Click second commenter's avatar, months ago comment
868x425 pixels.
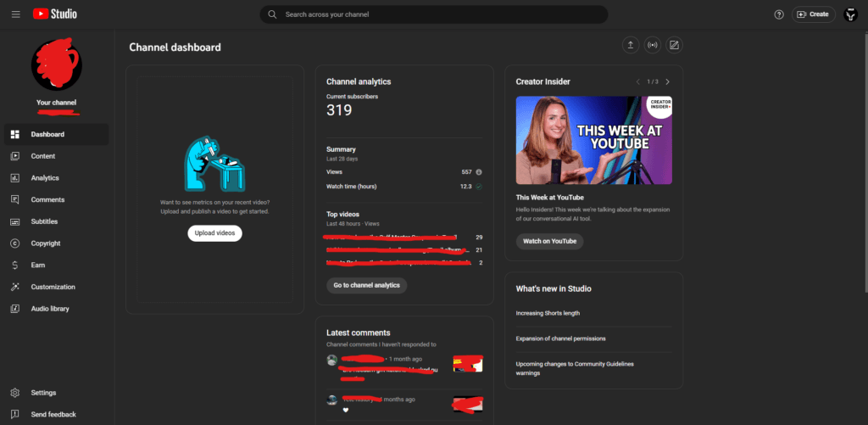[331, 400]
